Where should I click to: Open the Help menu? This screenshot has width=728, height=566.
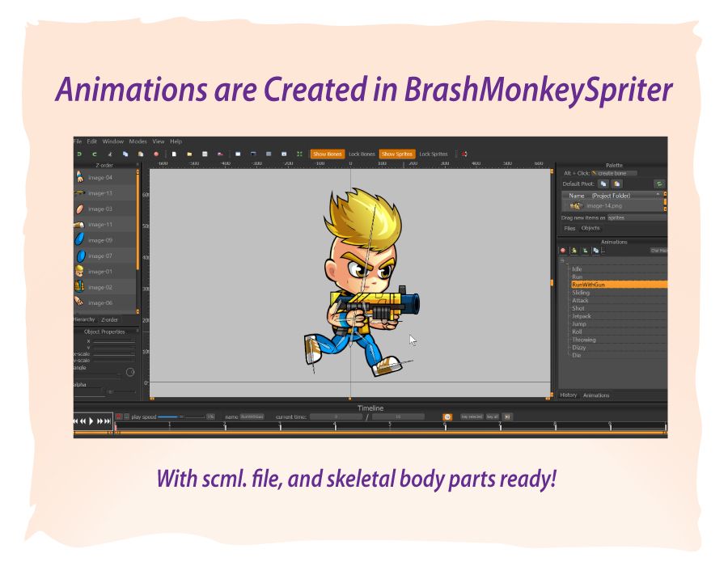pos(176,141)
